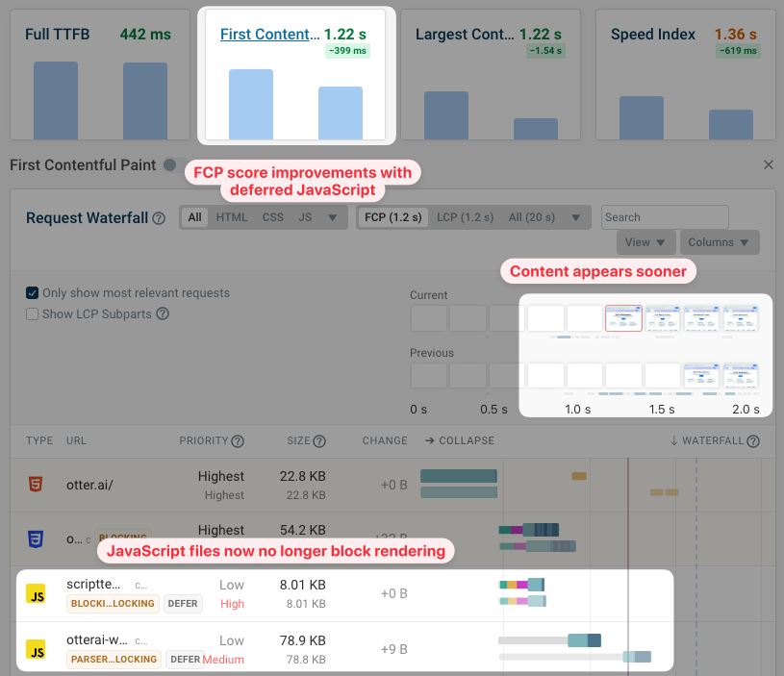Select the All (20 s) time range
784x676 pixels.
[x=532, y=217]
